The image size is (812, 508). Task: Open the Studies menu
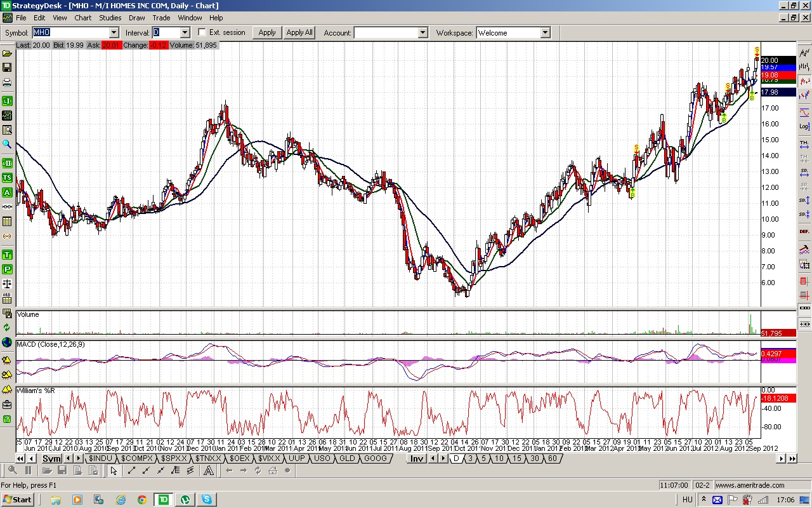coord(110,18)
